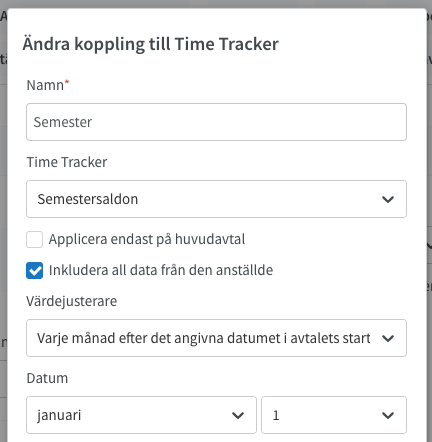Click the chevron icon in Semestersaldon dropdown
The height and width of the screenshot is (442, 432).
click(388, 199)
